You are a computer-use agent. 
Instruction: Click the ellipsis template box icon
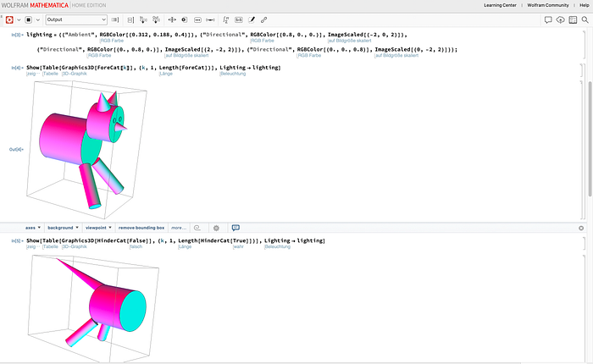[x=197, y=19]
